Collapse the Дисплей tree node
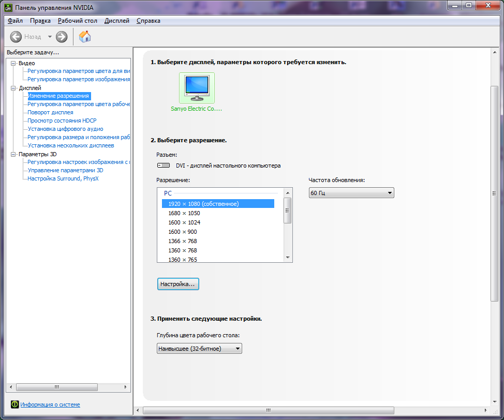504x420 pixels. pyautogui.click(x=13, y=88)
